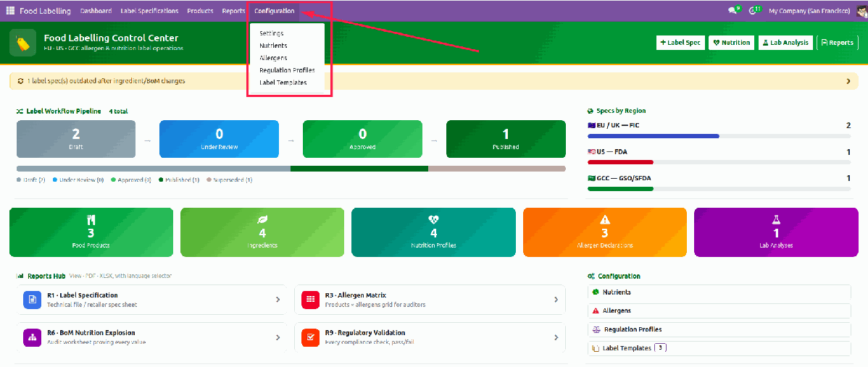
Task: Open R3 Allergen Matrix chevron
Action: point(556,300)
